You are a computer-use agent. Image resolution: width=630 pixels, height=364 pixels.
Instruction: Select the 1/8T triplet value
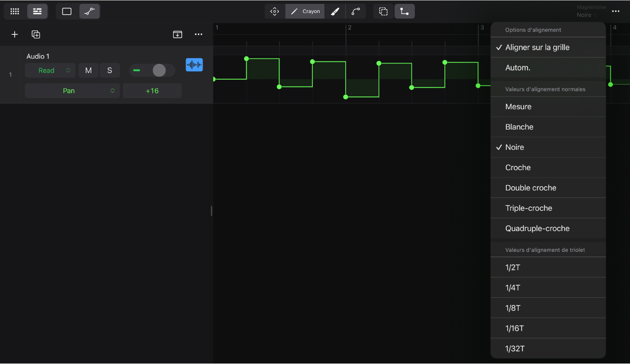coord(548,308)
